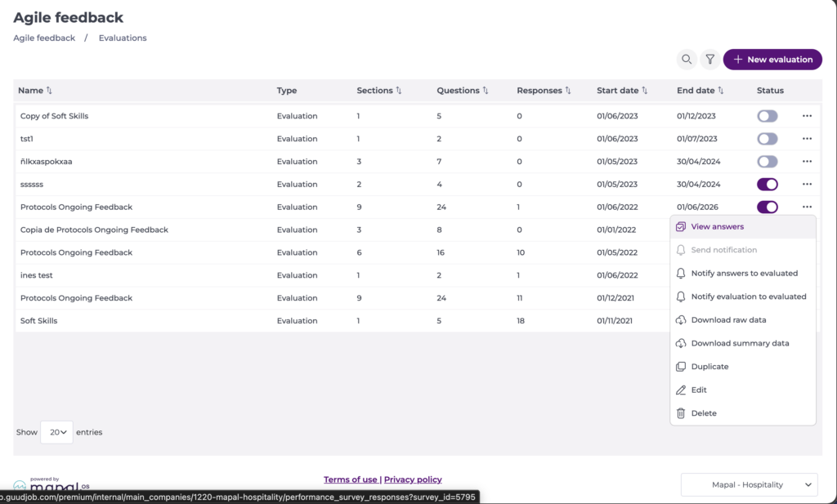The width and height of the screenshot is (837, 504).
Task: Enable status toggle for tst1
Action: (x=767, y=139)
